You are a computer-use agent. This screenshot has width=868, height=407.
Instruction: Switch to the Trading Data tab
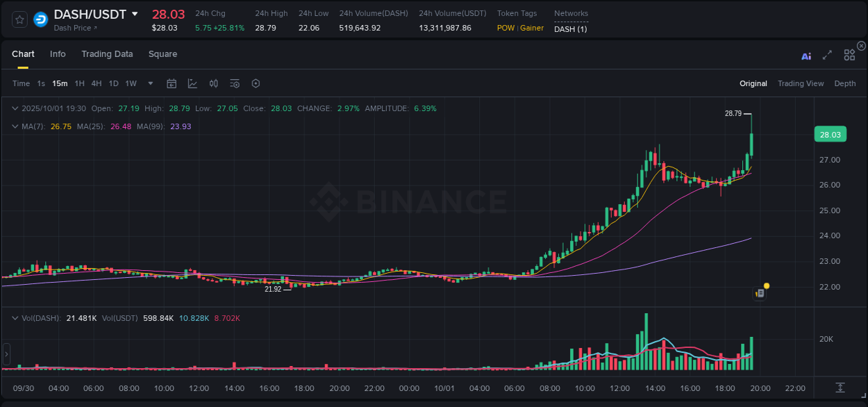point(107,54)
